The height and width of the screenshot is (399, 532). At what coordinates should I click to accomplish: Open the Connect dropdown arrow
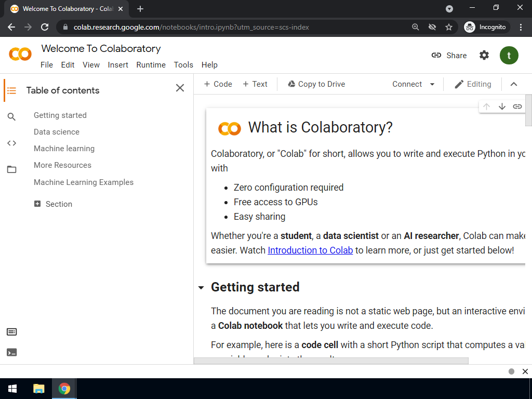(432, 84)
